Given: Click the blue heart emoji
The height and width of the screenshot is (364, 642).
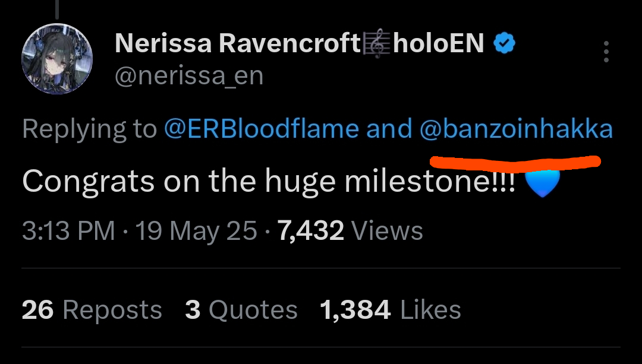Looking at the screenshot, I should (543, 183).
